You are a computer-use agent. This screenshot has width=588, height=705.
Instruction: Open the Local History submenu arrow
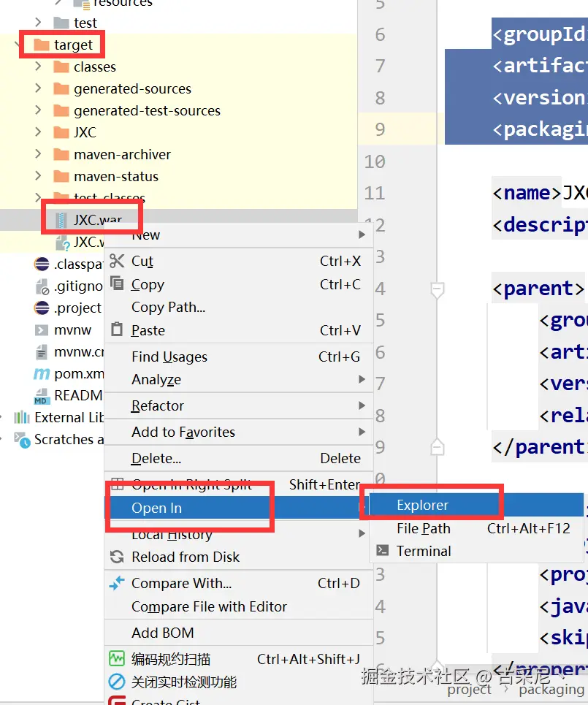362,534
